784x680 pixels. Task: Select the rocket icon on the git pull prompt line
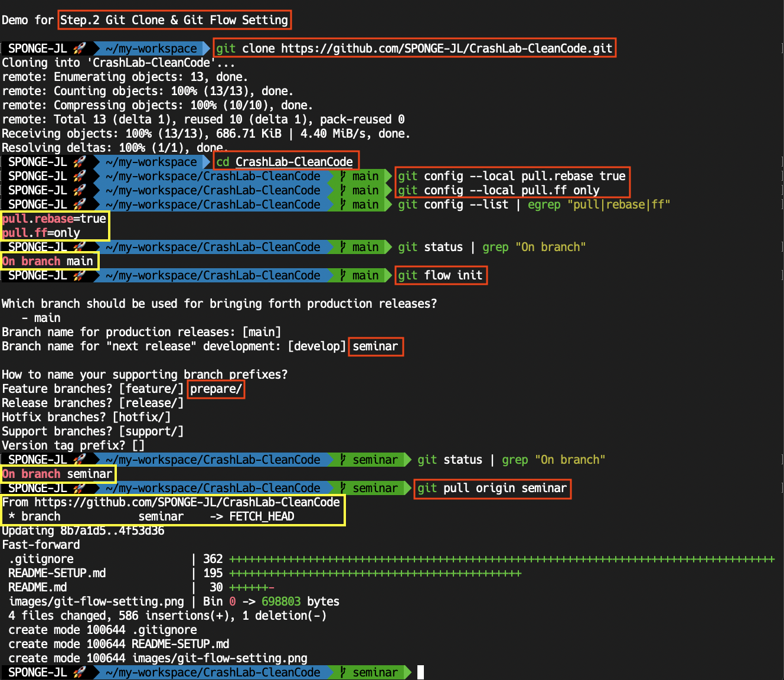pyautogui.click(x=80, y=488)
